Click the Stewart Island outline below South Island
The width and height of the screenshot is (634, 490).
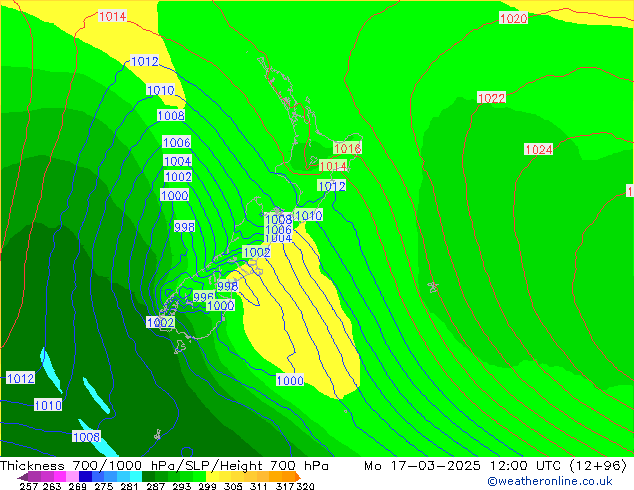[x=180, y=347]
